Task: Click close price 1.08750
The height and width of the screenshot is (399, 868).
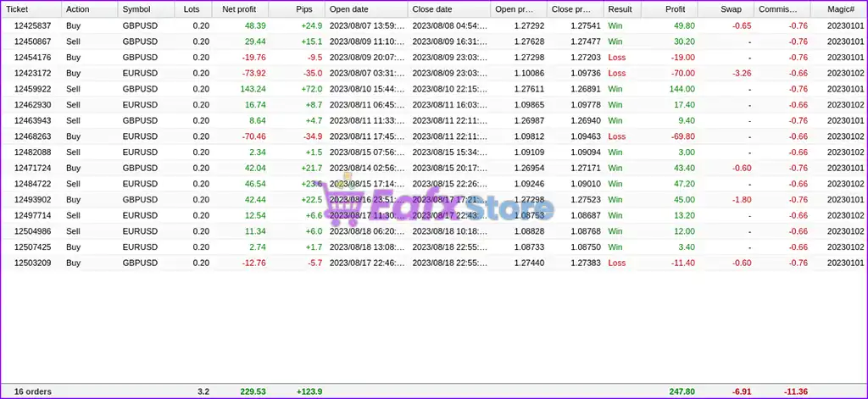Action: 585,247
